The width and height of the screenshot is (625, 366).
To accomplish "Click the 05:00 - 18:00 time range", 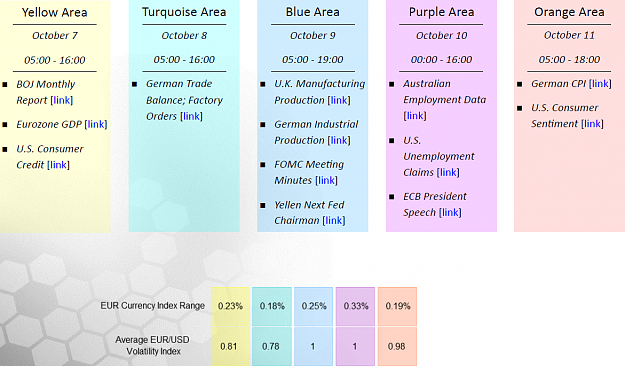I will [569, 59].
